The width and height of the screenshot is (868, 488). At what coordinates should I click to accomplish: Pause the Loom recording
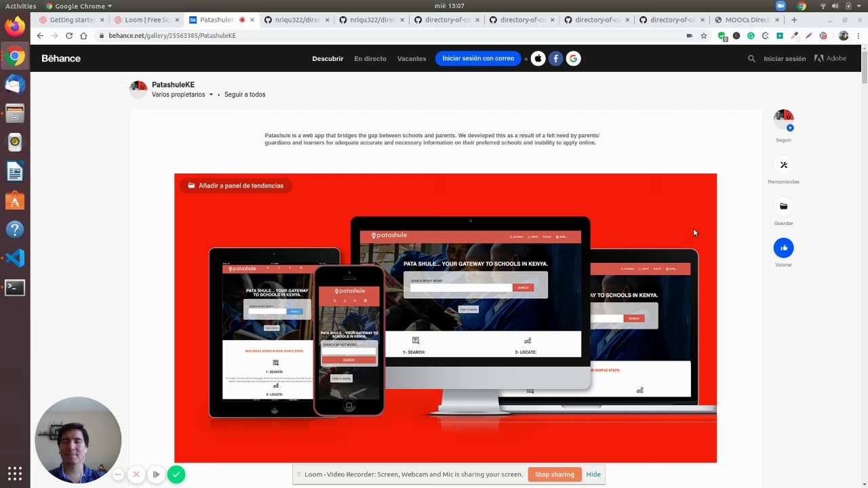pyautogui.click(x=156, y=474)
